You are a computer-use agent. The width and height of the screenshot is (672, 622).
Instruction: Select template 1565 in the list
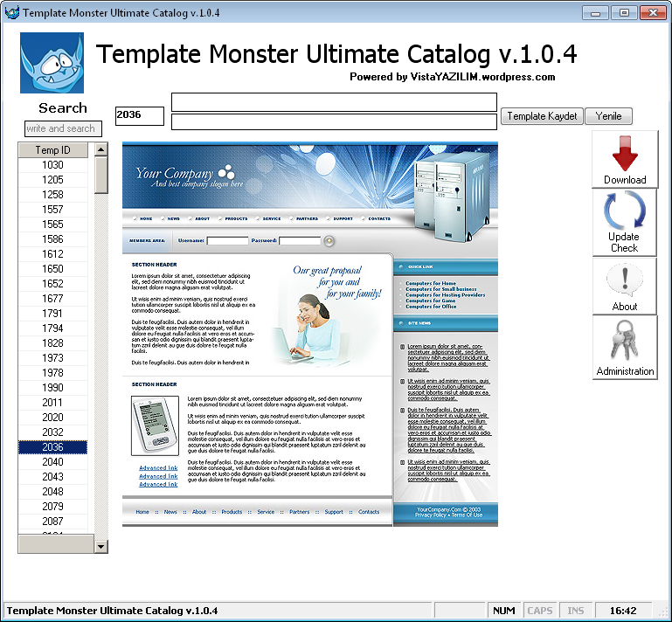click(52, 225)
